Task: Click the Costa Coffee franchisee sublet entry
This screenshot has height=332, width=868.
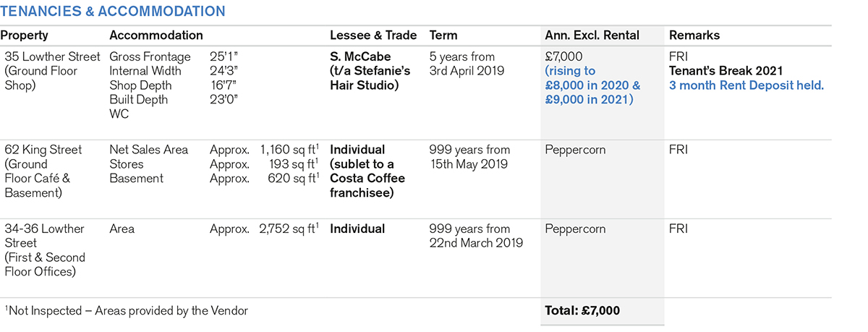Action: [367, 178]
